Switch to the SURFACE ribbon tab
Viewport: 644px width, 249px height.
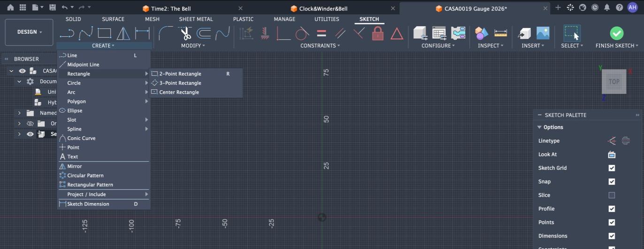(x=113, y=19)
